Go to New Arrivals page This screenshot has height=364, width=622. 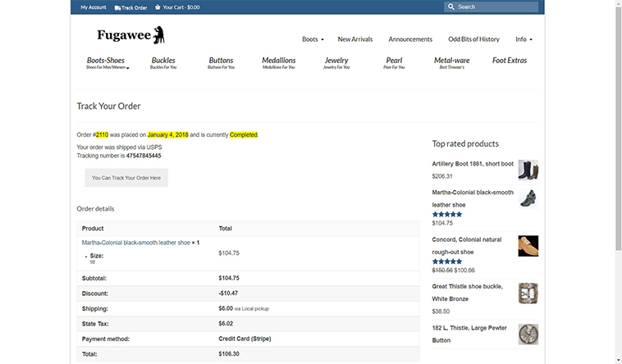coord(355,39)
